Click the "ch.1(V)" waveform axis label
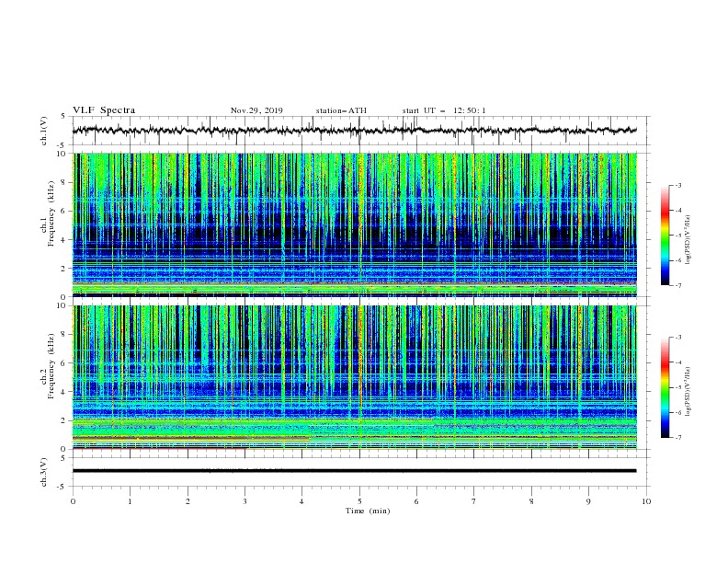The height and width of the screenshot is (563, 728). (44, 131)
